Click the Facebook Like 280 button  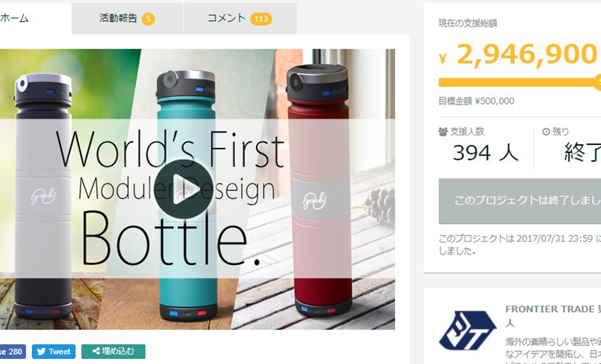pos(13,351)
